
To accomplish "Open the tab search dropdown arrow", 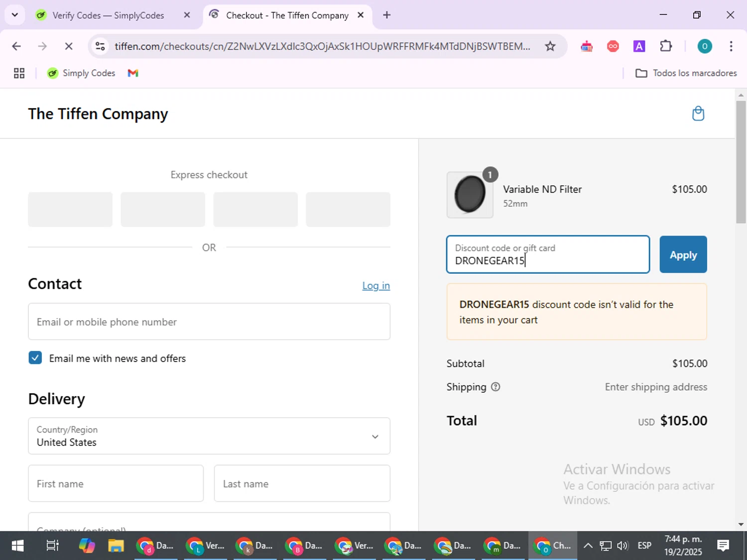I will tap(15, 15).
